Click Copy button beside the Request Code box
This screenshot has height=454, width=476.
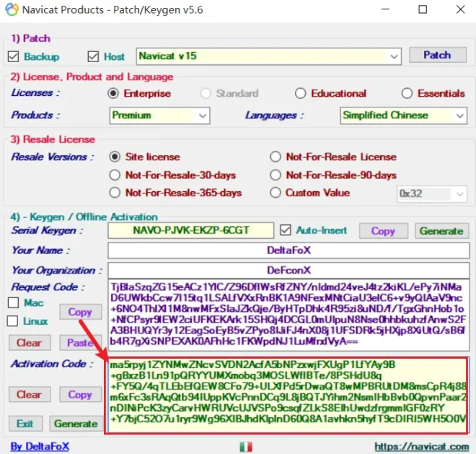(x=81, y=312)
